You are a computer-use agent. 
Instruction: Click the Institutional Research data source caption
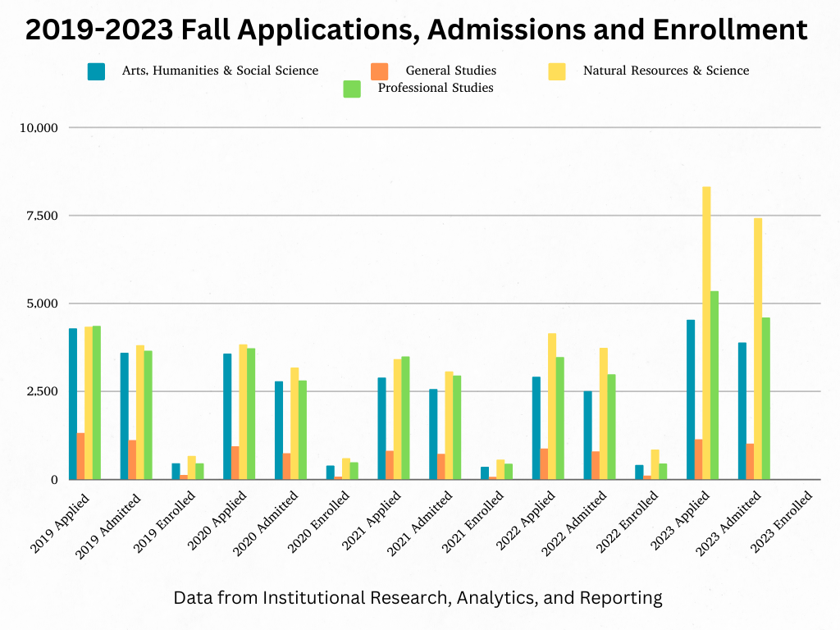click(x=418, y=598)
